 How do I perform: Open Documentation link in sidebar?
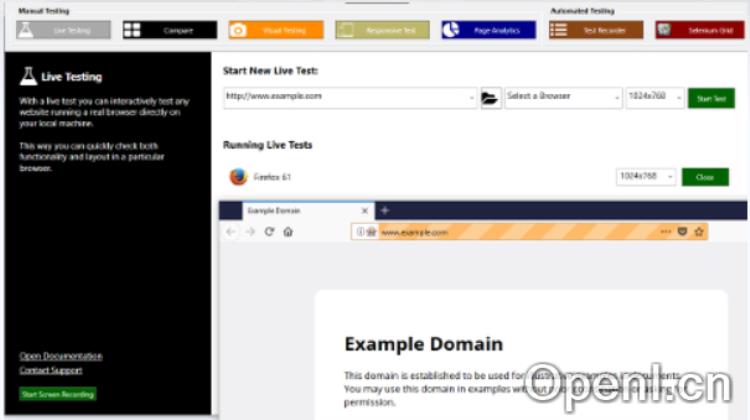click(x=61, y=356)
